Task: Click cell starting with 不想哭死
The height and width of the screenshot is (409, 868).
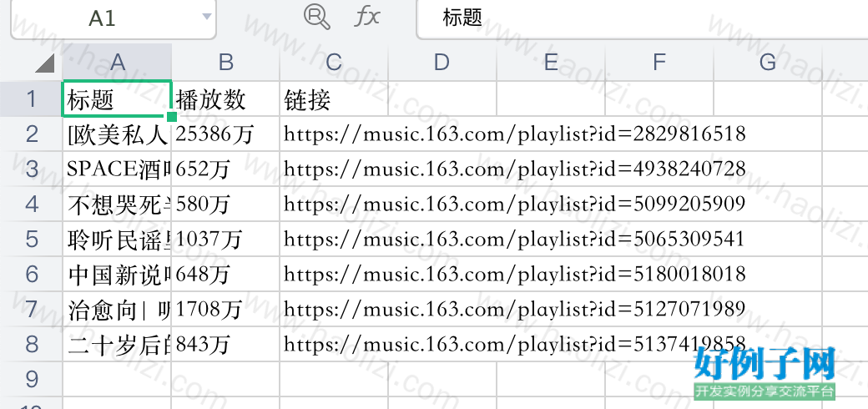Action: click(x=117, y=204)
